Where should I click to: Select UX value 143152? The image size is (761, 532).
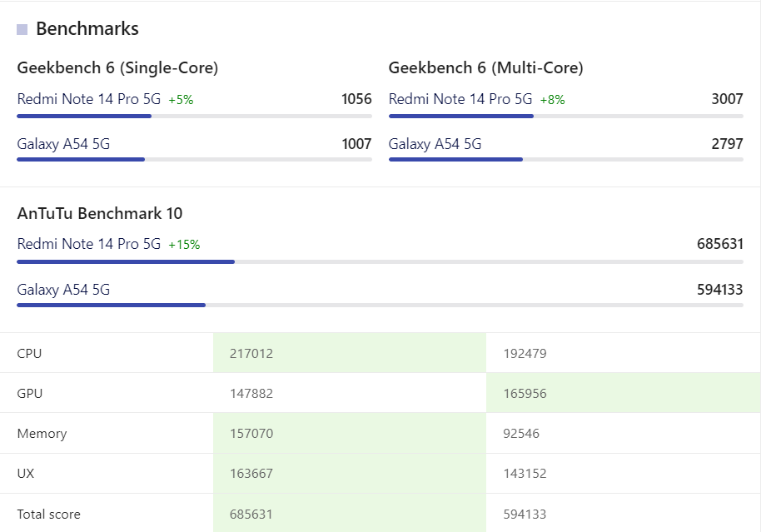coord(525,473)
